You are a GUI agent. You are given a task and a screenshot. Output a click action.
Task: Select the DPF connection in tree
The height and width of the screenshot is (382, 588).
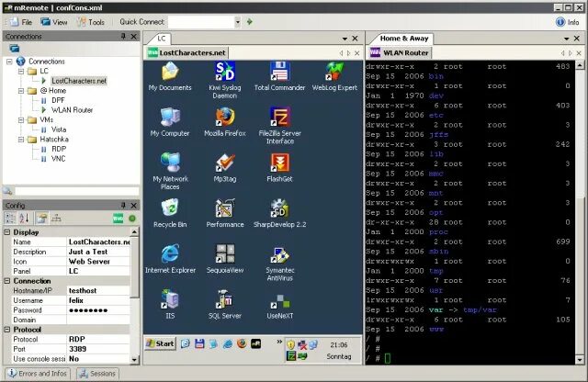[x=58, y=100]
